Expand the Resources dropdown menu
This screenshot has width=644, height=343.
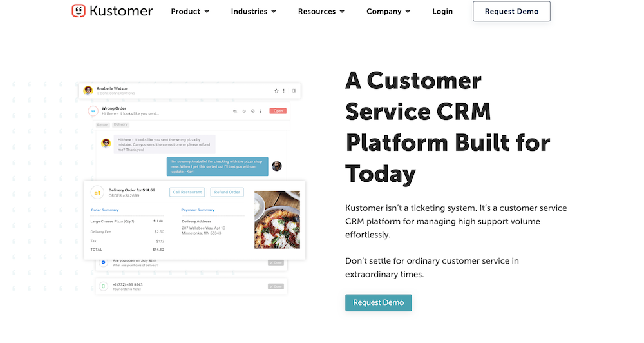click(x=321, y=12)
